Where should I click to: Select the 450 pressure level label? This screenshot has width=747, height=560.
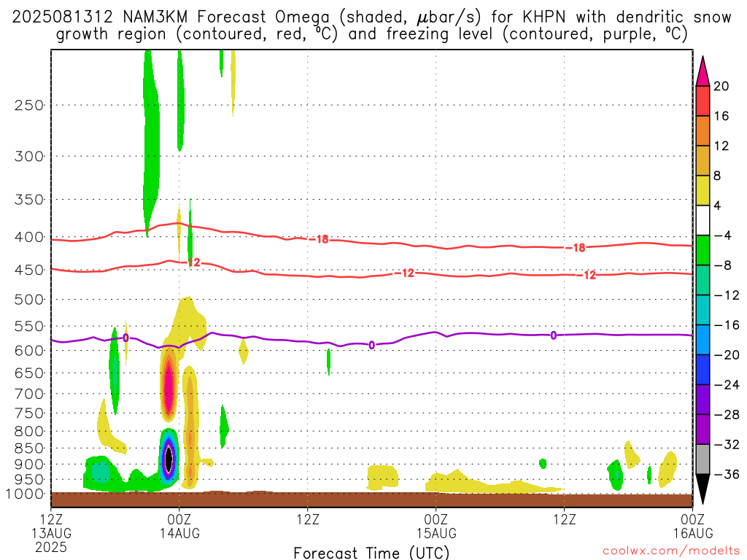pyautogui.click(x=29, y=270)
